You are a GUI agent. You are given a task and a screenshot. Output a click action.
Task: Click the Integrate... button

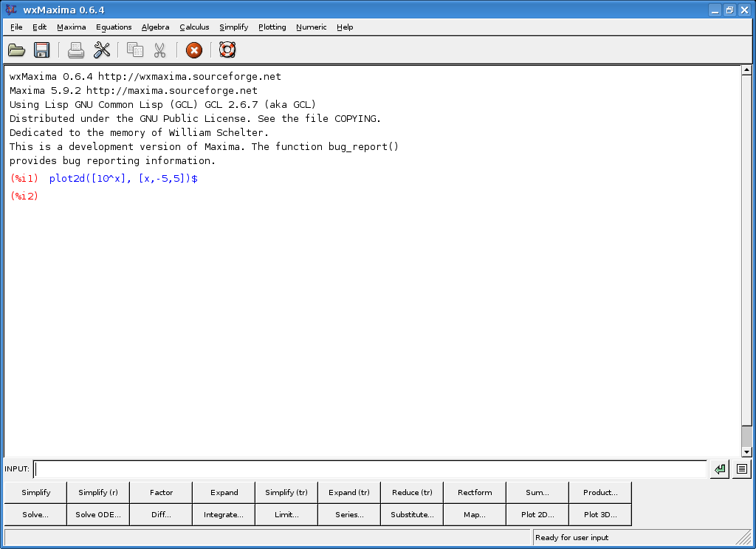224,515
